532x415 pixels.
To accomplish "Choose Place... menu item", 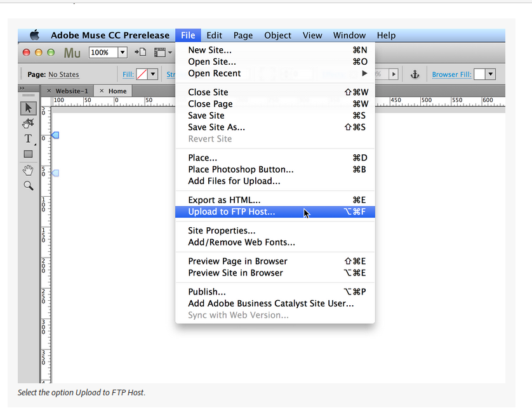I will pos(275,157).
